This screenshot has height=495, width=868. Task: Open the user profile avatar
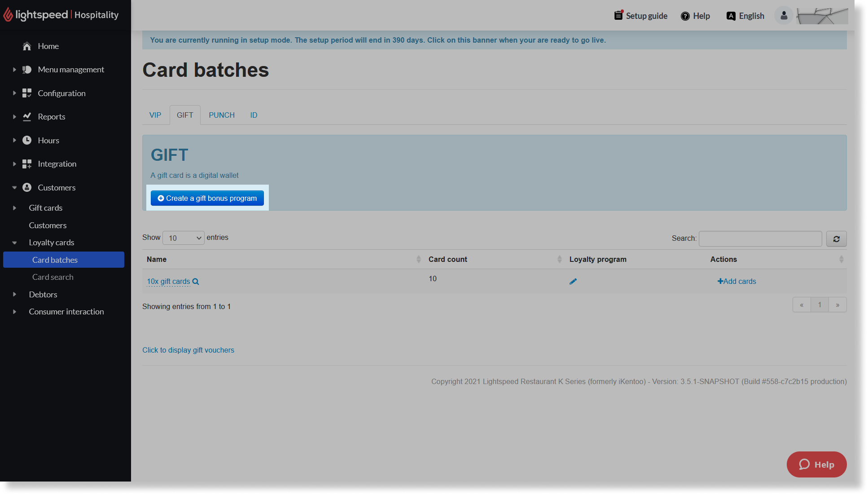(784, 16)
